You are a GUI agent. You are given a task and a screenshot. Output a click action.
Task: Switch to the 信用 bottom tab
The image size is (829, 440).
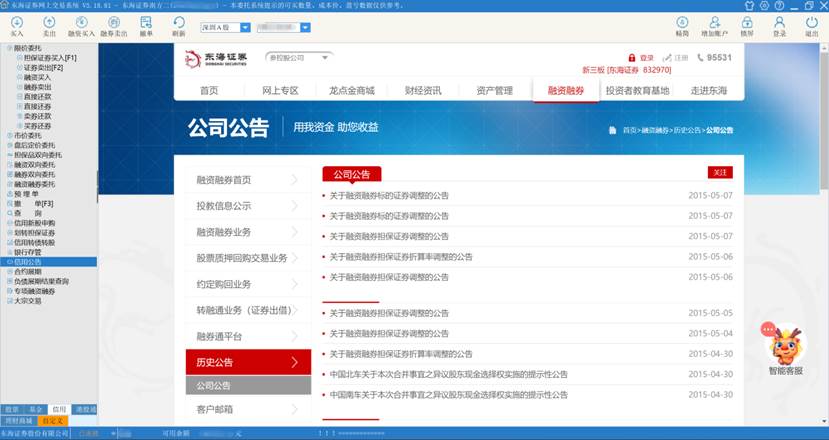(x=59, y=409)
